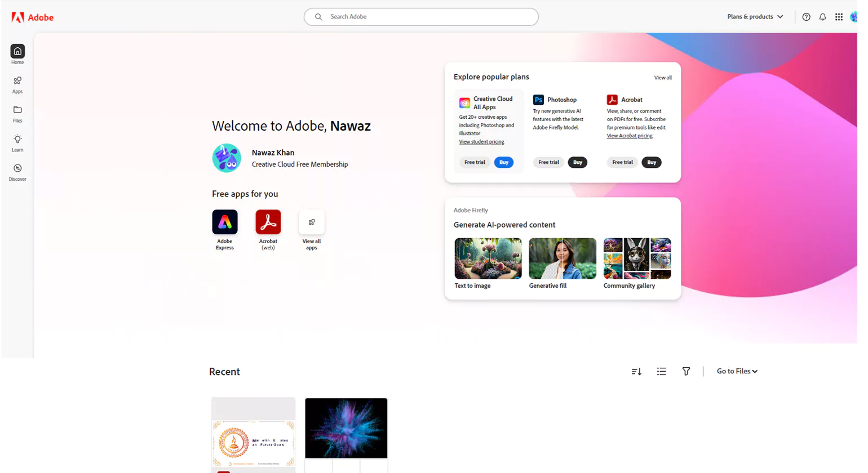Screen dimensions: 868x473
Task: Open the notifications bell
Action: (823, 16)
